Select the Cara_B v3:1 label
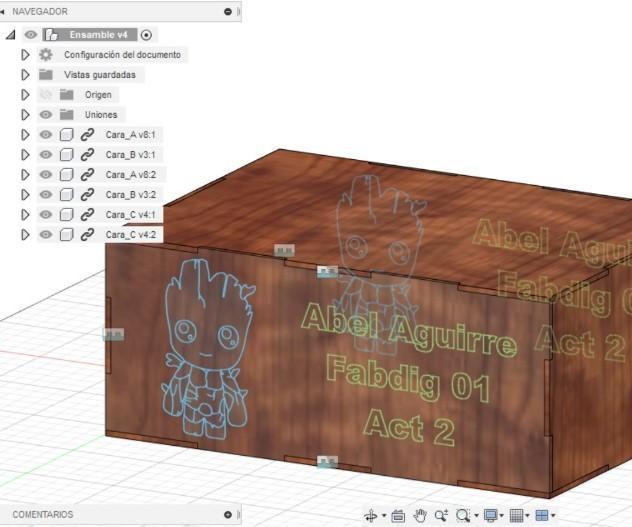632x527 pixels. tap(131, 154)
